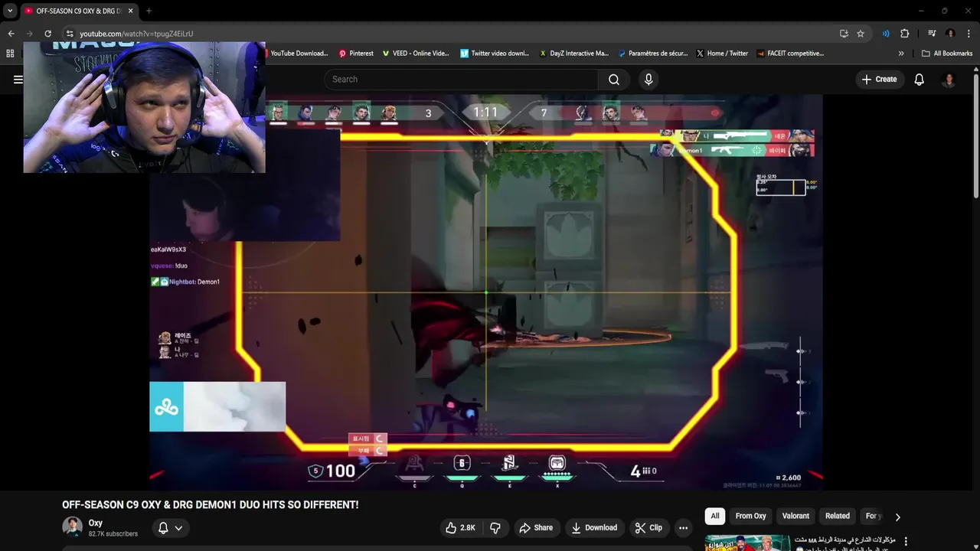Click the Share button

(536, 527)
